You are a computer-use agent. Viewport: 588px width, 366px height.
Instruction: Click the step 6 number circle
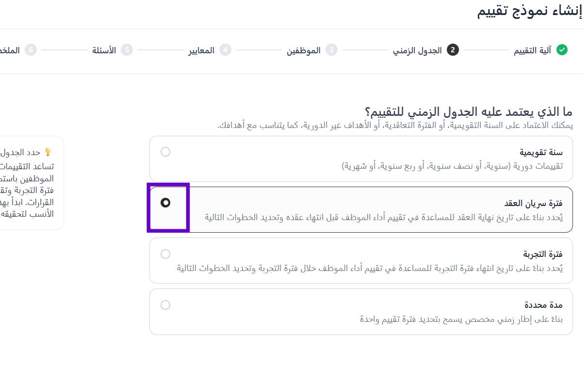tap(31, 50)
